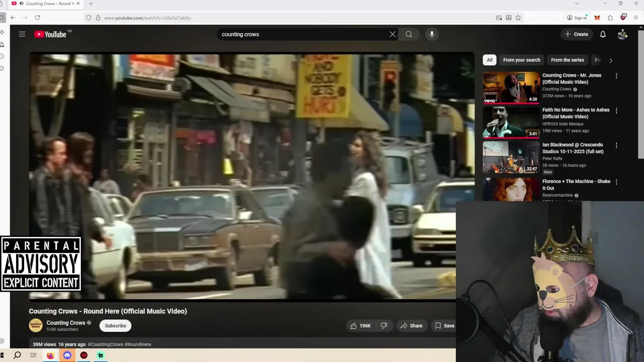
Task: Reload the page with the refresh icon
Action: click(37, 18)
